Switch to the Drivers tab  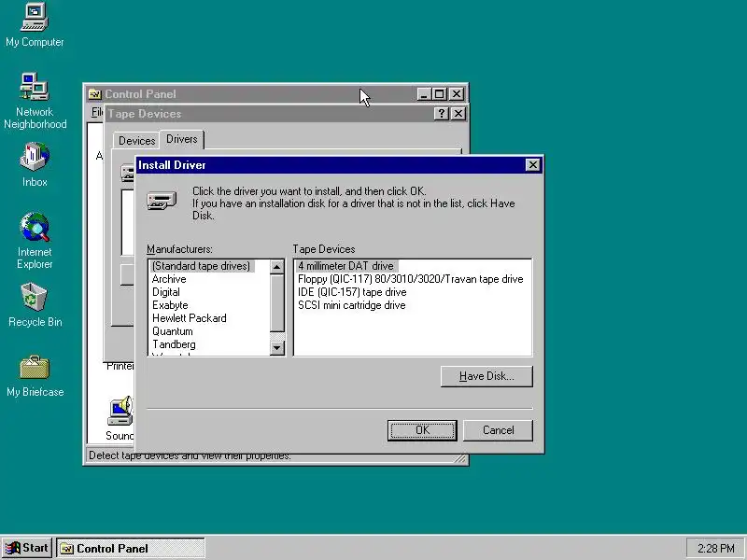click(181, 139)
